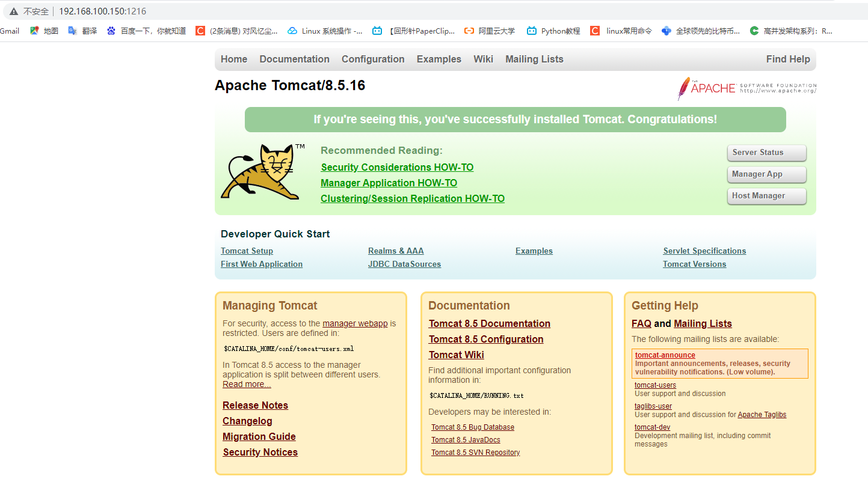The image size is (868, 485).
Task: Open the Security Notices link
Action: point(260,452)
